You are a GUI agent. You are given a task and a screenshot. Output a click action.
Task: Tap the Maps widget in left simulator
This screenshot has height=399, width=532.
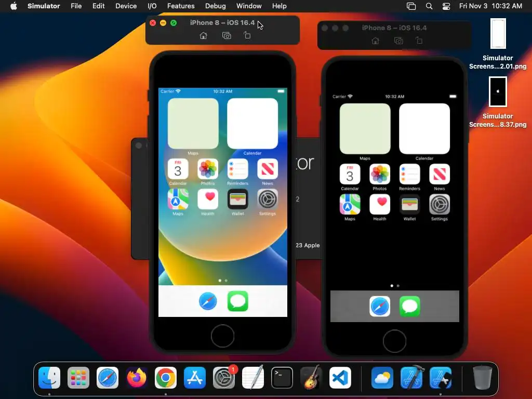(193, 124)
